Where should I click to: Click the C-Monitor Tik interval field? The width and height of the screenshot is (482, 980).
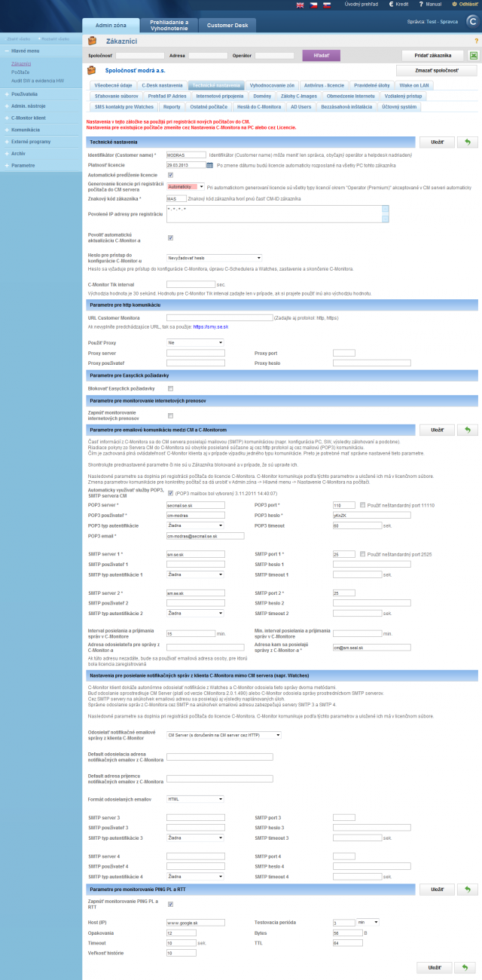point(191,284)
